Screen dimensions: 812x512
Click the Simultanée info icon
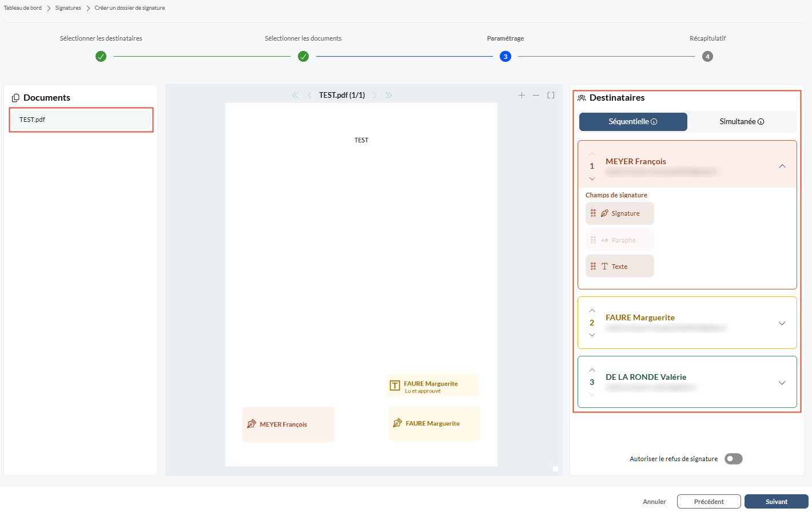pyautogui.click(x=761, y=122)
